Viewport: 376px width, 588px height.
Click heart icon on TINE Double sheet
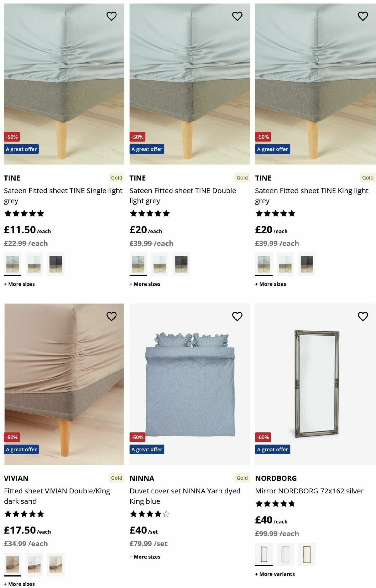237,16
